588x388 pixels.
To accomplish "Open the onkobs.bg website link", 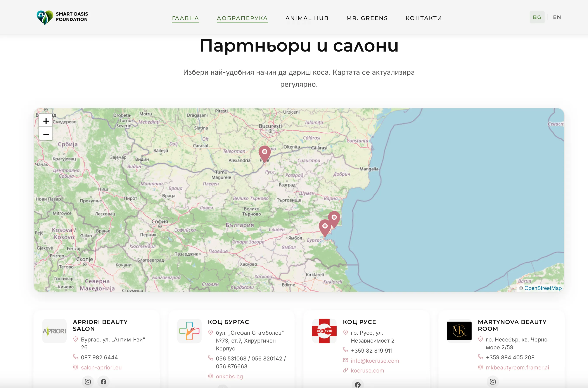I will coord(229,376).
